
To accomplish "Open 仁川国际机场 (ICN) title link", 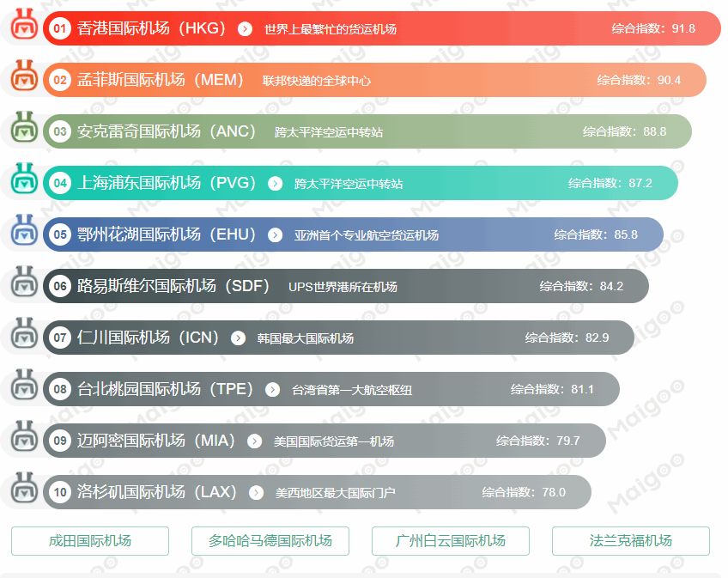I will click(x=149, y=338).
